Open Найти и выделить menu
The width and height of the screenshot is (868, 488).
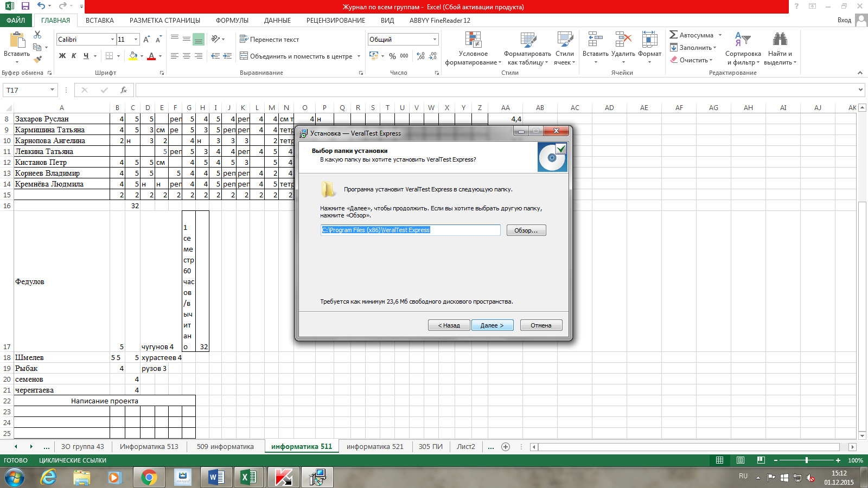pyautogui.click(x=780, y=49)
